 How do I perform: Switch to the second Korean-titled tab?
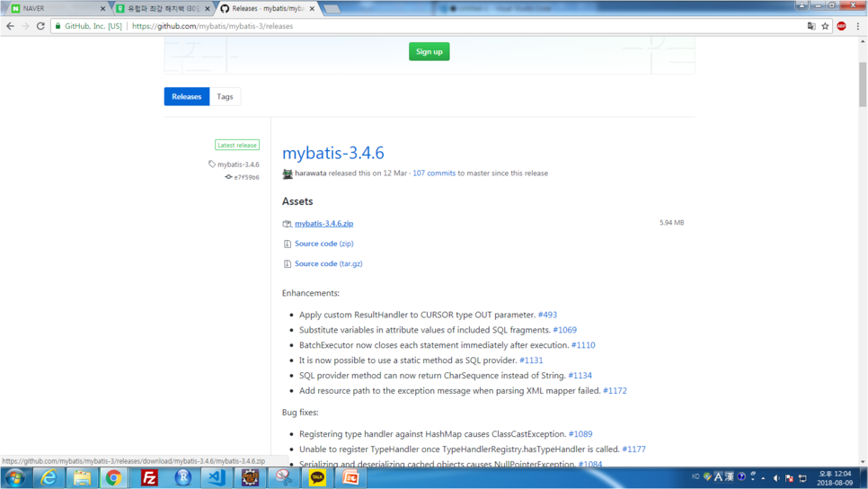click(162, 9)
